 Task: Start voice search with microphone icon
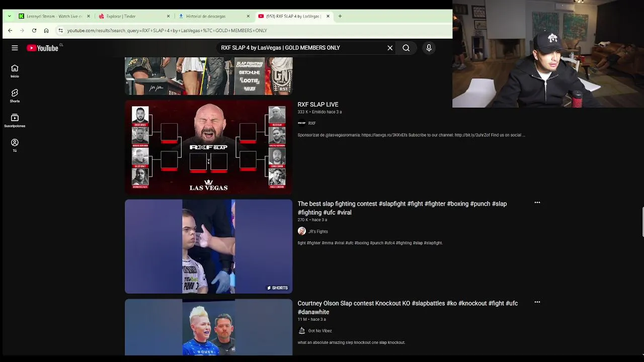(x=429, y=48)
